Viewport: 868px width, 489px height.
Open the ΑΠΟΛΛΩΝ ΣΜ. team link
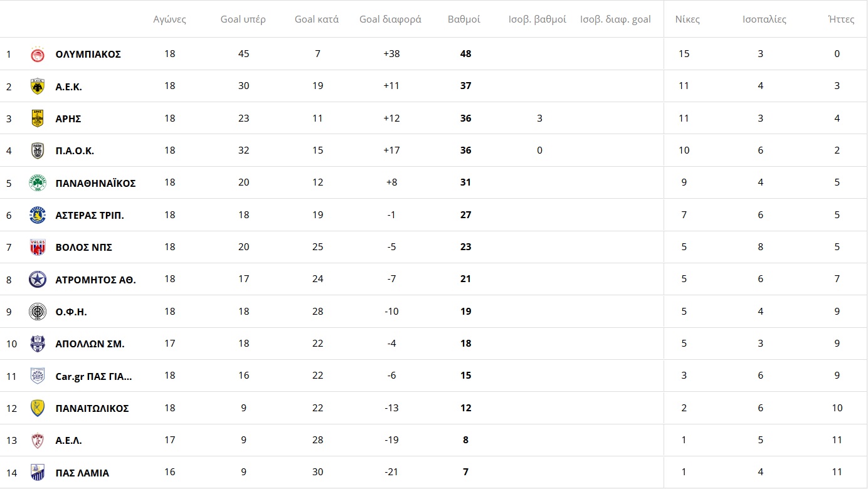pos(90,344)
